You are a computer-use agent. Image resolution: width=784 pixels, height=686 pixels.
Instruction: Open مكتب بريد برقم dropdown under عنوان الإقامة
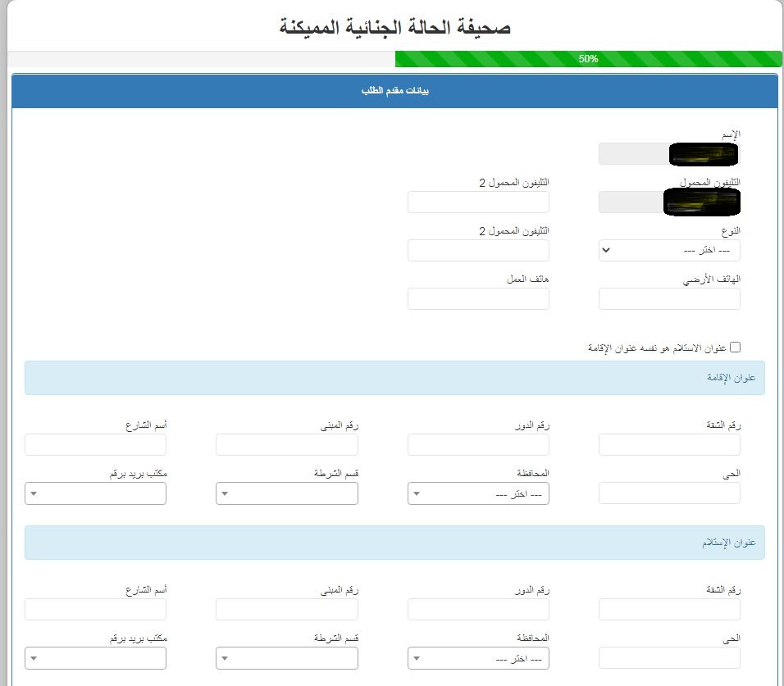(95, 493)
